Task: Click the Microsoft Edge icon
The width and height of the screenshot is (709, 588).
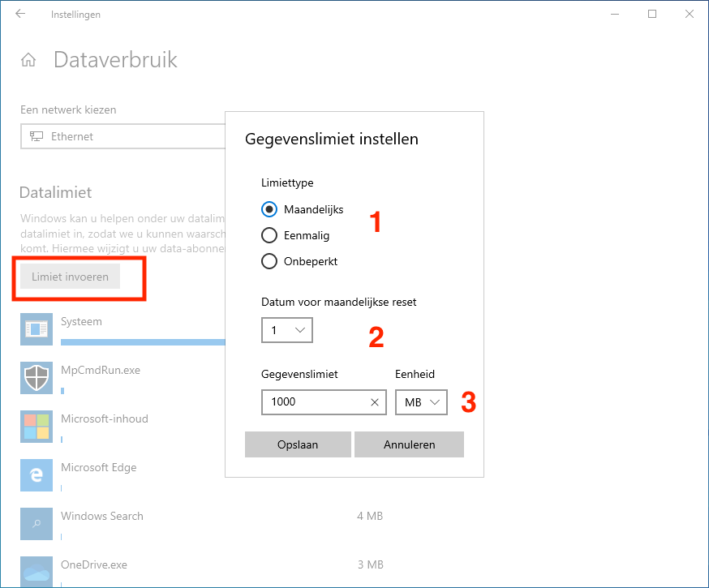Action: click(37, 475)
